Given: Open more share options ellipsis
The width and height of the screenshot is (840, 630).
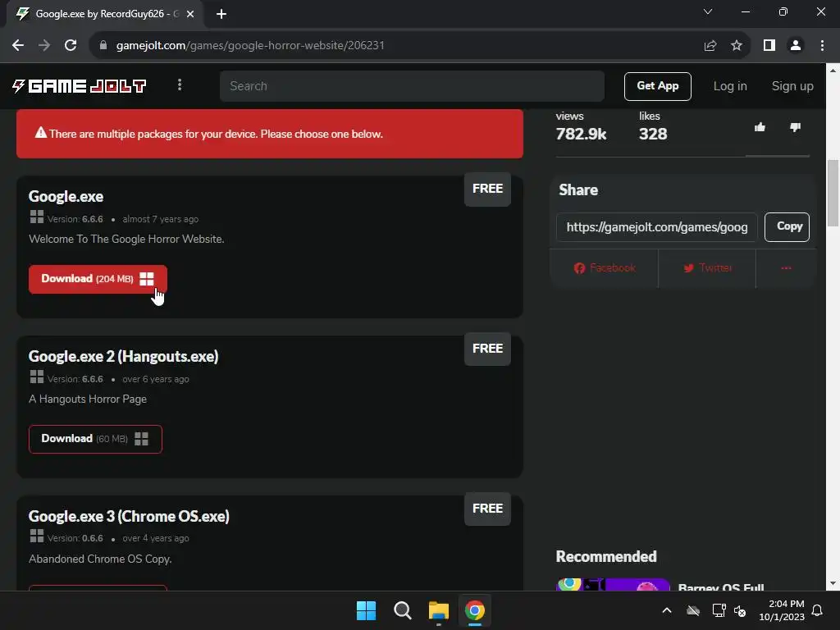Looking at the screenshot, I should pos(786,268).
